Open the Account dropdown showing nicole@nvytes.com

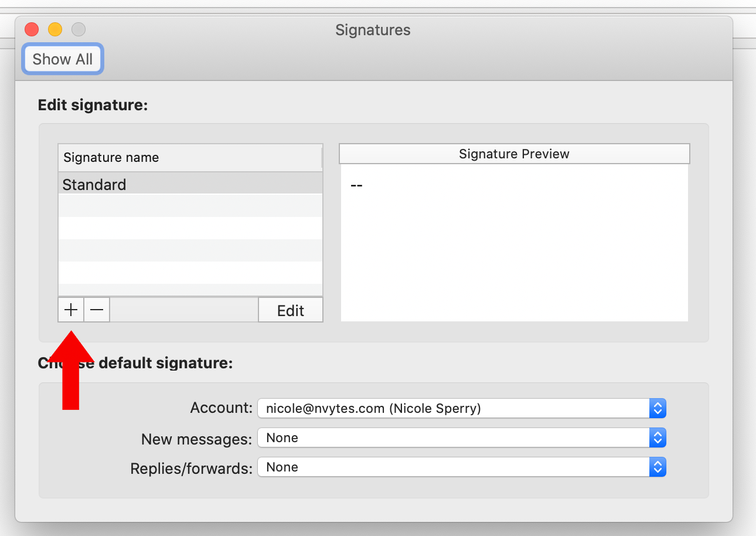point(454,408)
